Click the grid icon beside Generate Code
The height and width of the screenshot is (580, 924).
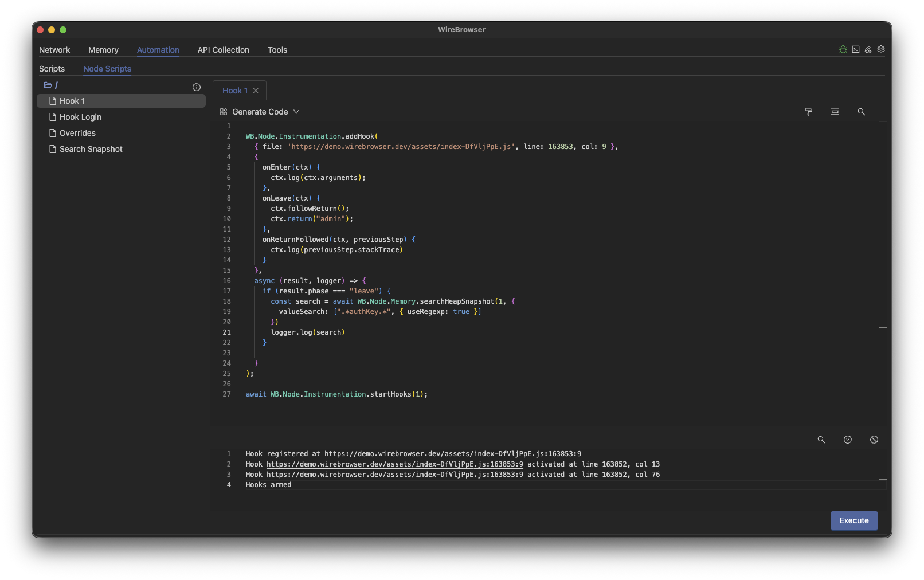coord(224,112)
